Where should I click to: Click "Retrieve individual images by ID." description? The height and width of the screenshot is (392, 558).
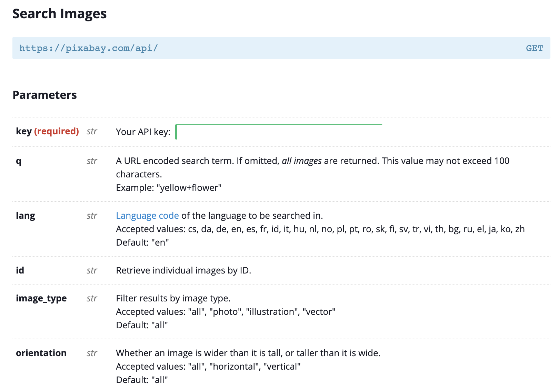point(183,270)
